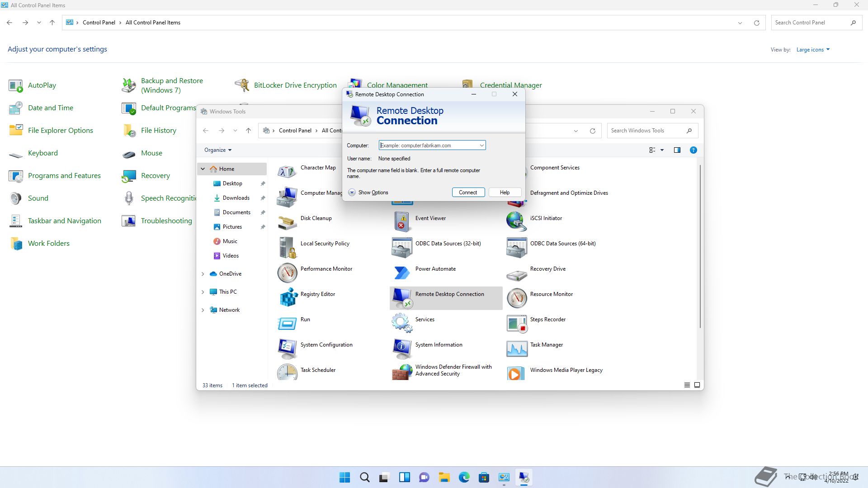This screenshot has height=488, width=868.
Task: Open taskbar Search
Action: [x=365, y=477]
